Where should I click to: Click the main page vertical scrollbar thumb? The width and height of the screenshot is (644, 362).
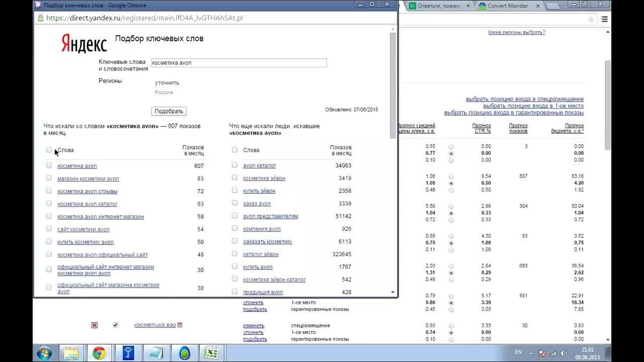(608, 105)
